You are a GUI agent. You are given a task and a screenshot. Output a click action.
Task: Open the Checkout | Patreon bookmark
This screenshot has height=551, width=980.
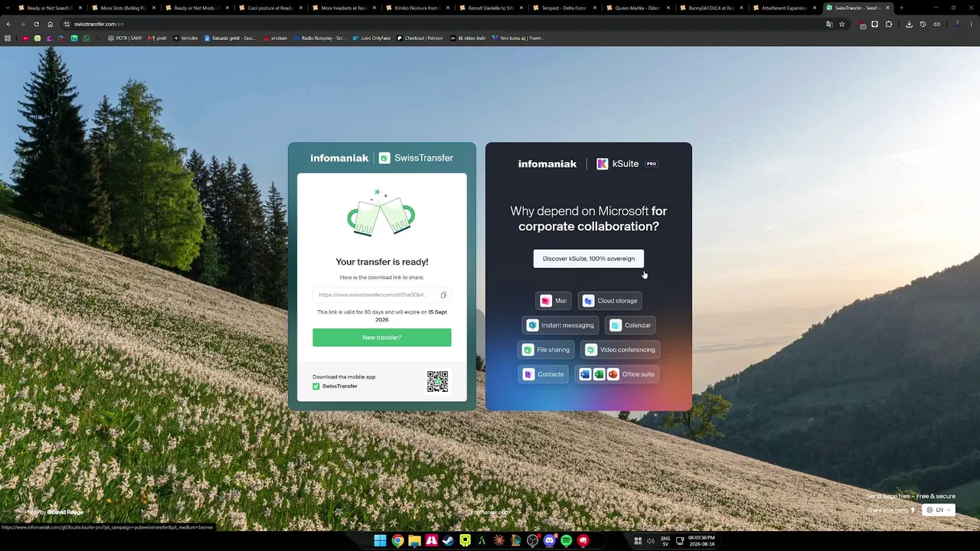tap(420, 38)
